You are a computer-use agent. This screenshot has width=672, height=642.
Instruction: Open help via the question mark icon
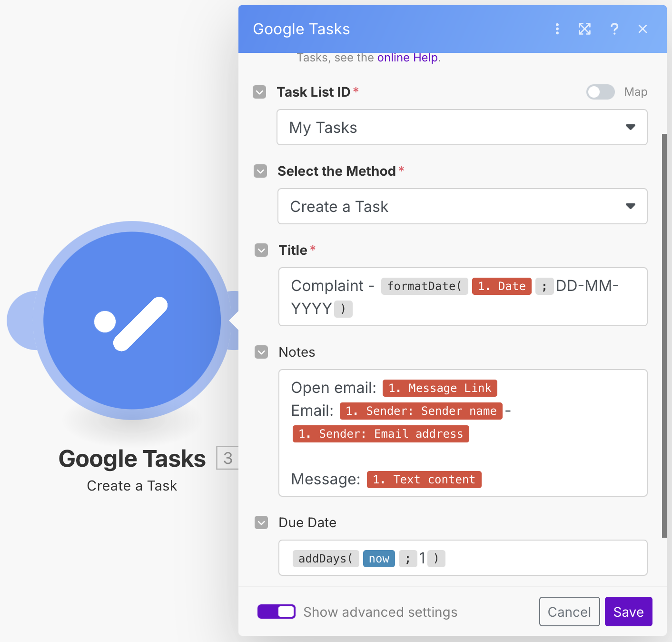pyautogui.click(x=614, y=29)
